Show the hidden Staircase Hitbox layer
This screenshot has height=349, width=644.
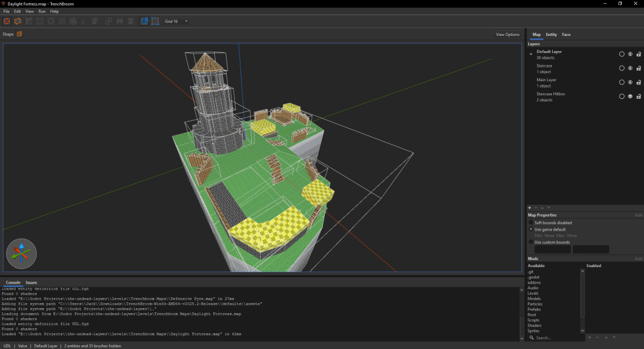click(630, 96)
